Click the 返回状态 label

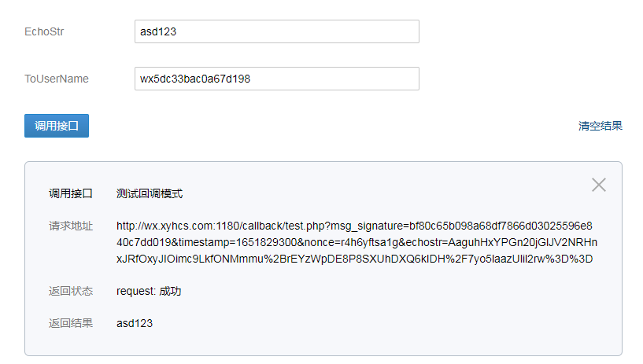[71, 291]
